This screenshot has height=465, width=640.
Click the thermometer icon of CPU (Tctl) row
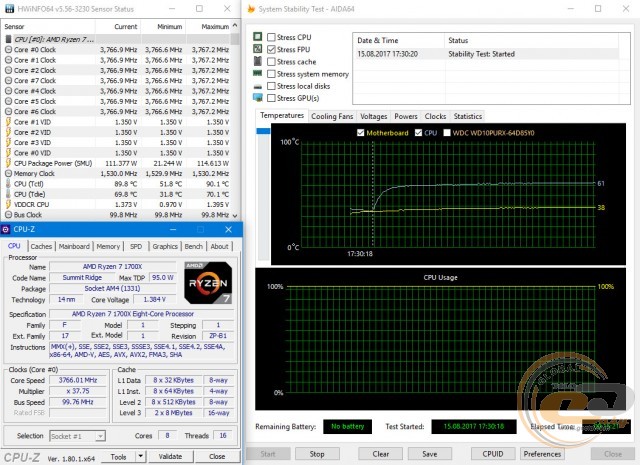8,184
